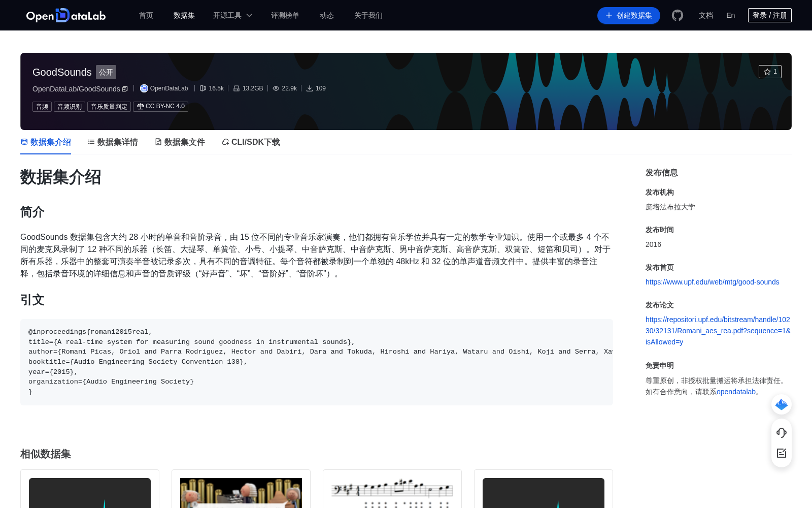Click 登录 / 注册 button
Image resolution: width=812 pixels, height=508 pixels.
770,15
